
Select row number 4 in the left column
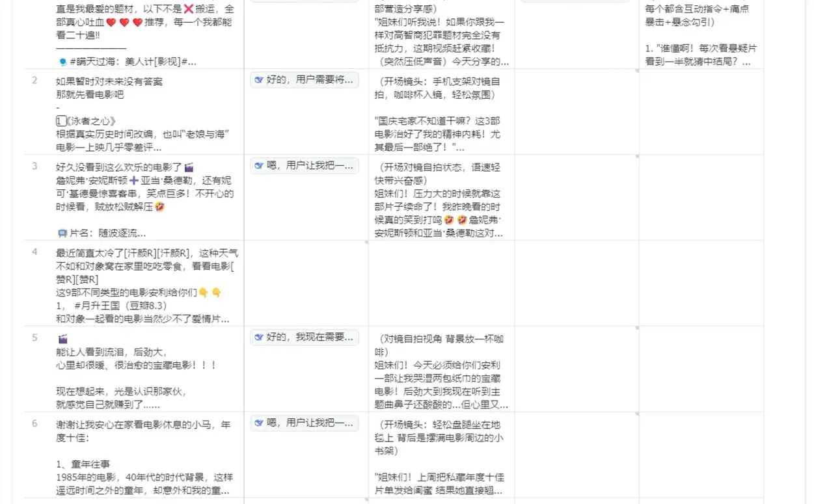click(x=34, y=252)
